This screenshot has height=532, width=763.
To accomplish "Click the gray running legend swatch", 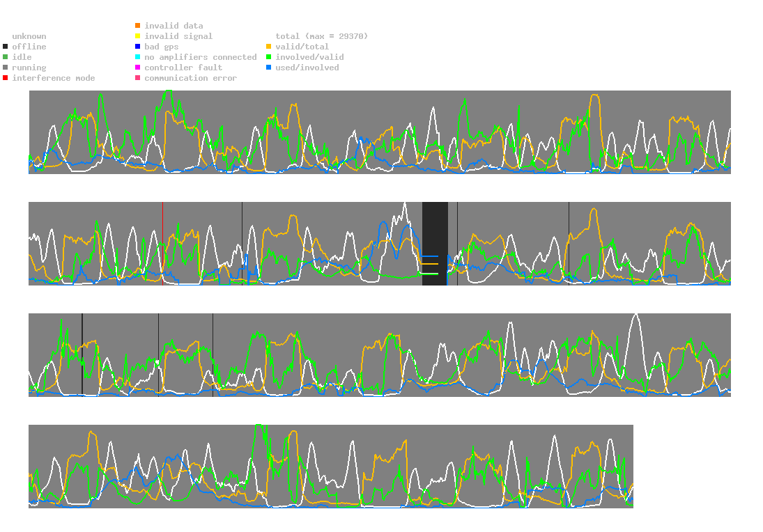I will [x=6, y=68].
